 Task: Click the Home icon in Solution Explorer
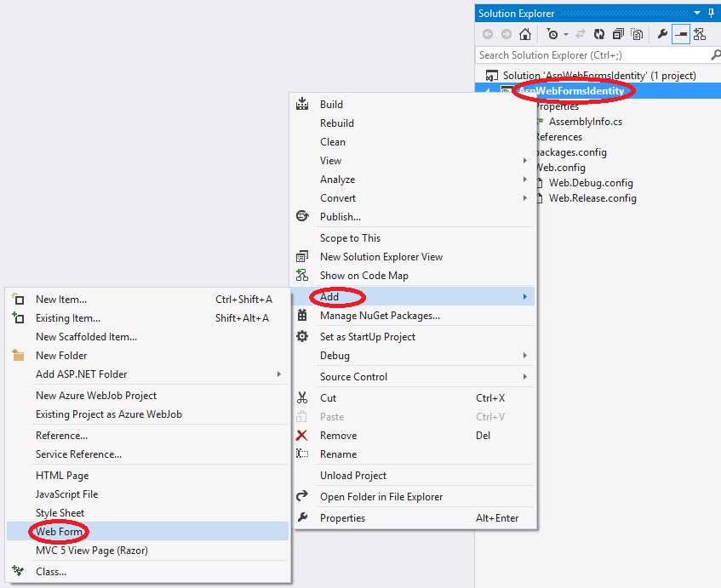[525, 34]
